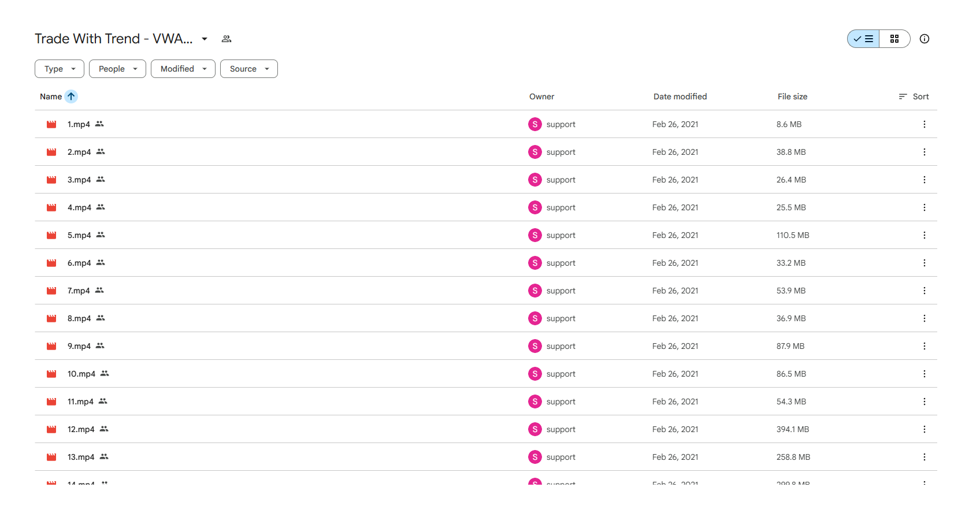Viewport: 980px width, 528px height.
Task: Reverse the Name sort direction arrow
Action: [71, 96]
